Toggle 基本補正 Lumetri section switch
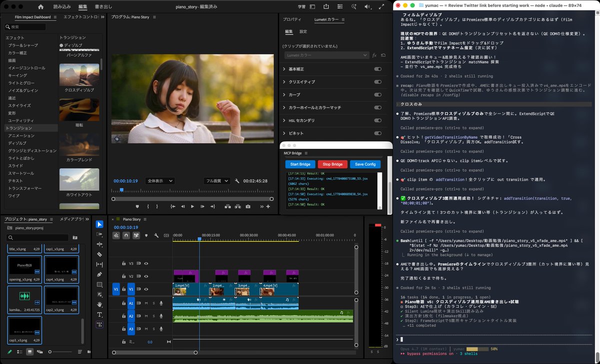 coord(377,69)
